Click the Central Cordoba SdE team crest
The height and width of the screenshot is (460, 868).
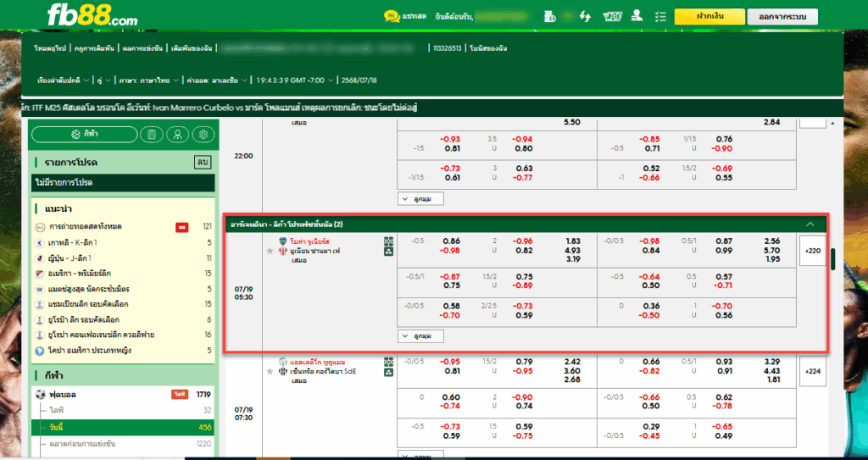(x=283, y=371)
